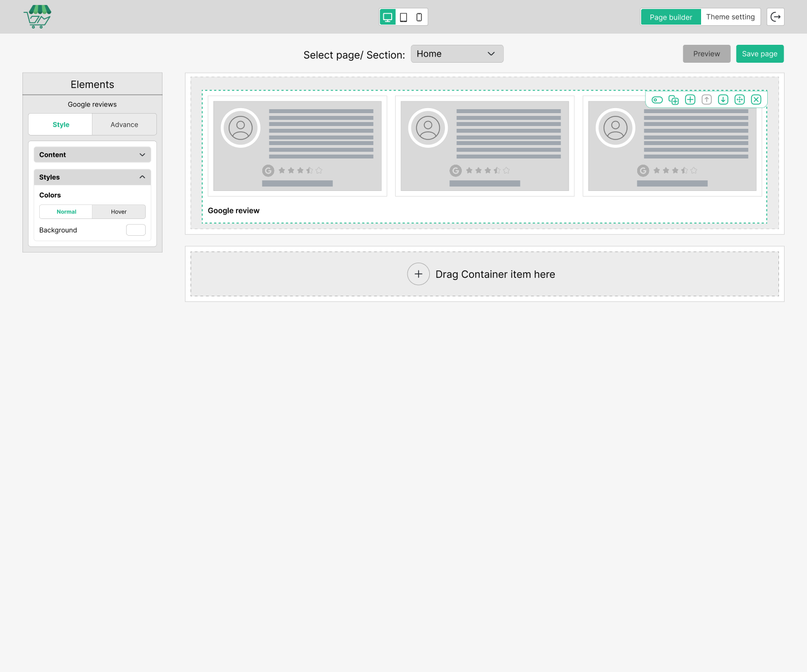Image resolution: width=807 pixels, height=672 pixels.
Task: Click avatar icon in first review card
Action: 240,128
